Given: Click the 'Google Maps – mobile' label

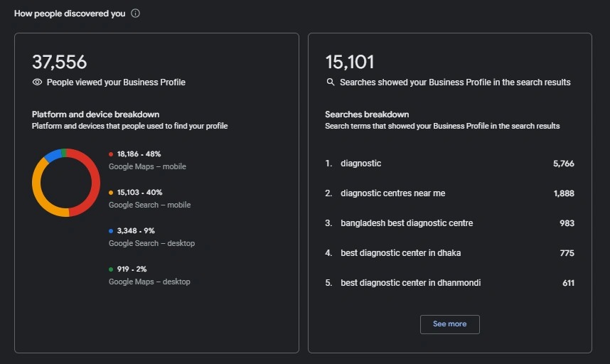Looking at the screenshot, I should tap(147, 166).
